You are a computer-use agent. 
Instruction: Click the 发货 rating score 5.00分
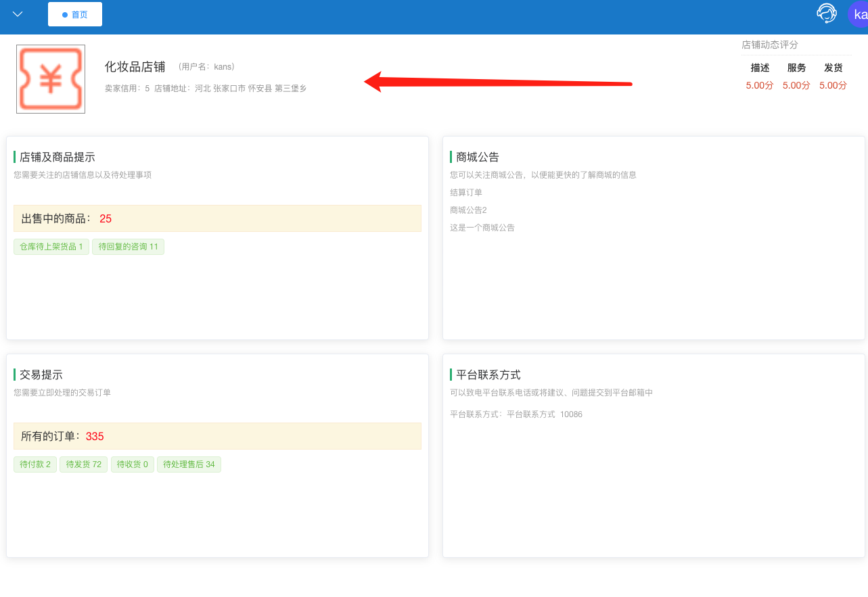[x=833, y=86]
